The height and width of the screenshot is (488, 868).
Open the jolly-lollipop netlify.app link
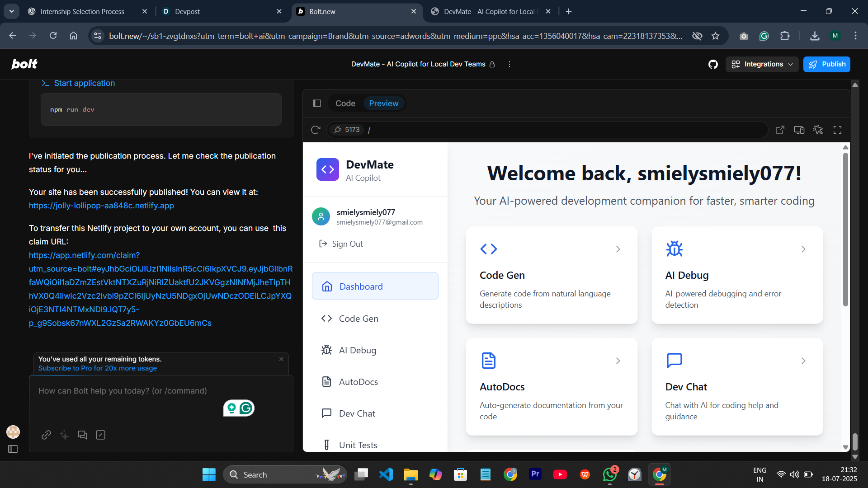point(101,206)
